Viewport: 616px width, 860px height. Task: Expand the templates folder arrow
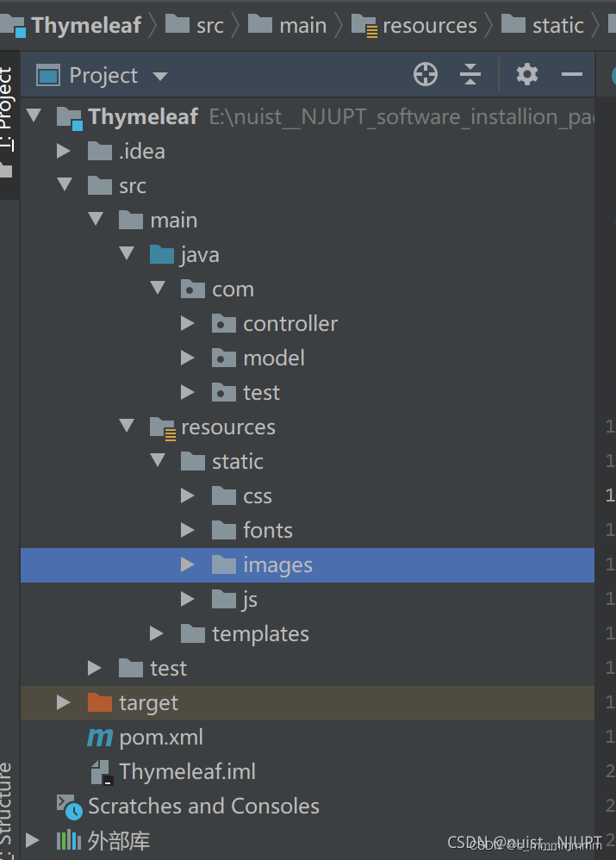[156, 633]
